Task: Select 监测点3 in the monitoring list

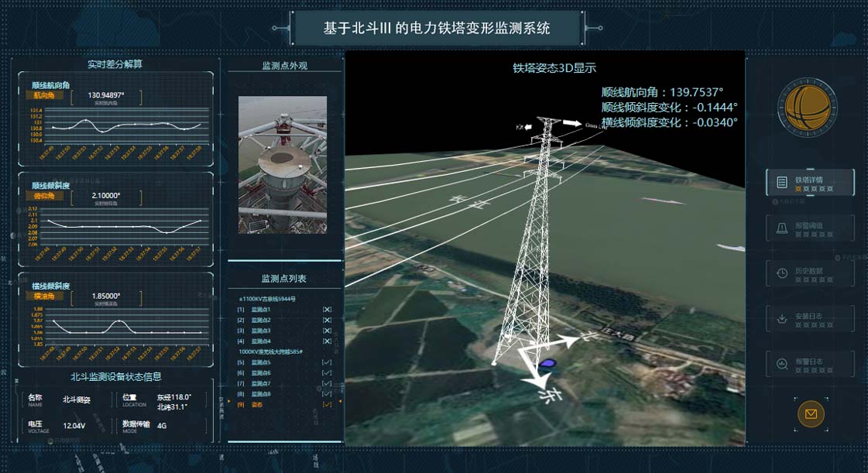Action: [x=261, y=331]
